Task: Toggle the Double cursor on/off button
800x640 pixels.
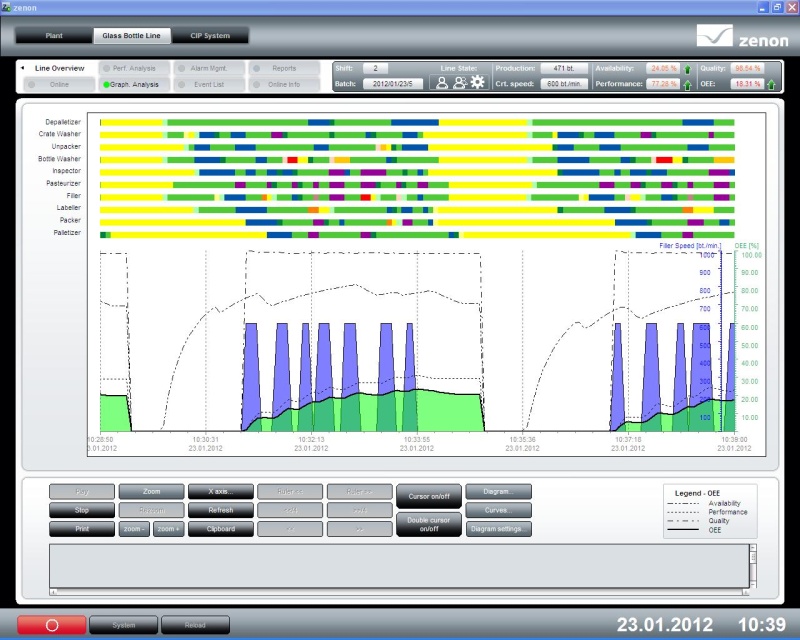Action: pos(429,524)
